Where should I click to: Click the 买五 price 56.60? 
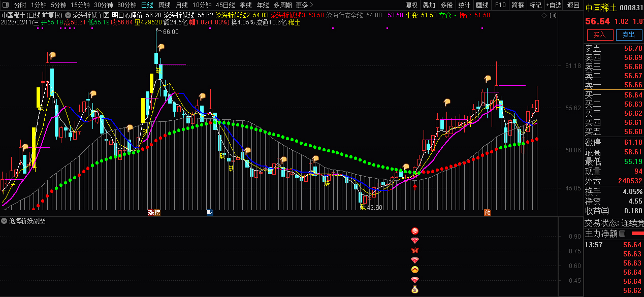click(x=633, y=131)
